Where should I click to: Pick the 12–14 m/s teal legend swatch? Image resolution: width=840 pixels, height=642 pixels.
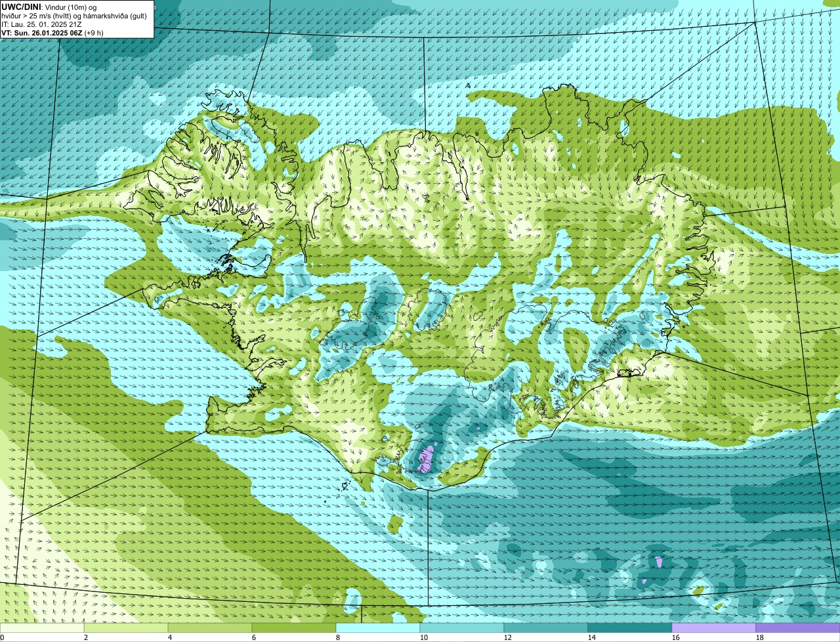pos(546,628)
